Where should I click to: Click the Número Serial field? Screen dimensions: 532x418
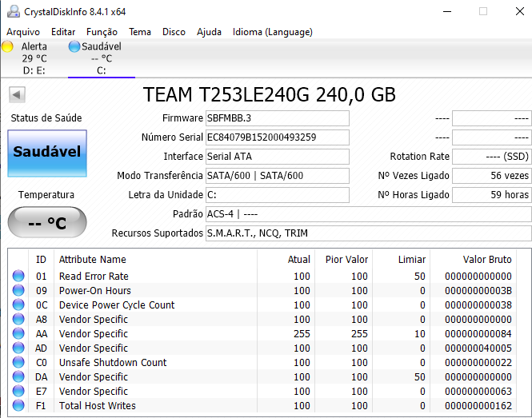[277, 137]
